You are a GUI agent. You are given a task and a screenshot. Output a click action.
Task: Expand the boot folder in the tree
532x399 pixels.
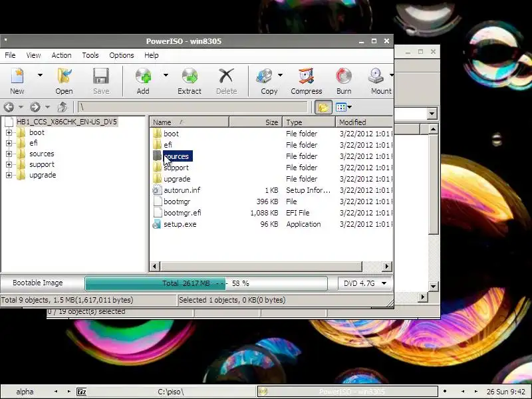point(9,132)
